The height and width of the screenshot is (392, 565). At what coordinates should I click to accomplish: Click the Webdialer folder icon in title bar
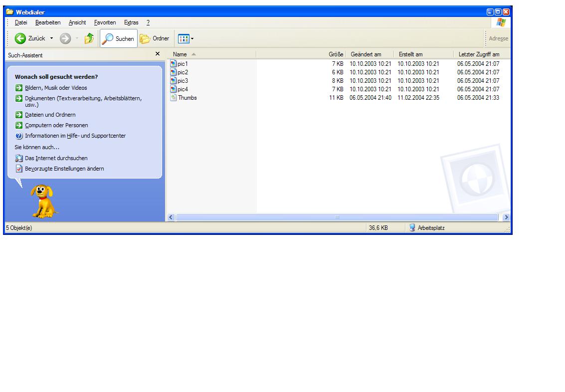point(10,12)
